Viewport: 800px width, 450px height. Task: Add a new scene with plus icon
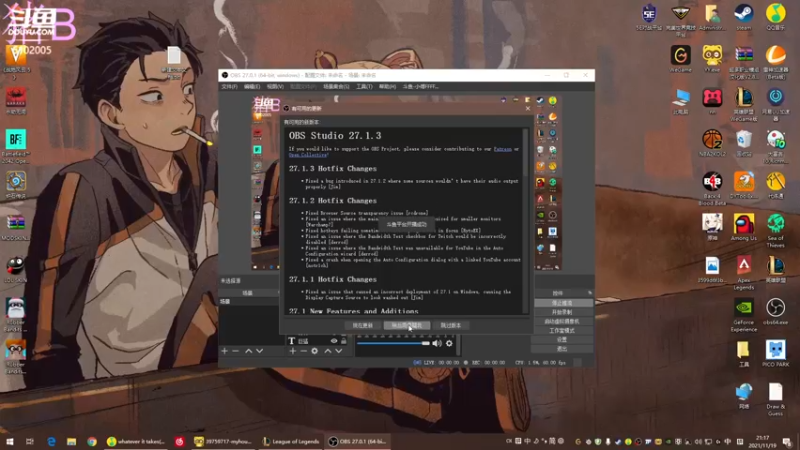tap(224, 351)
